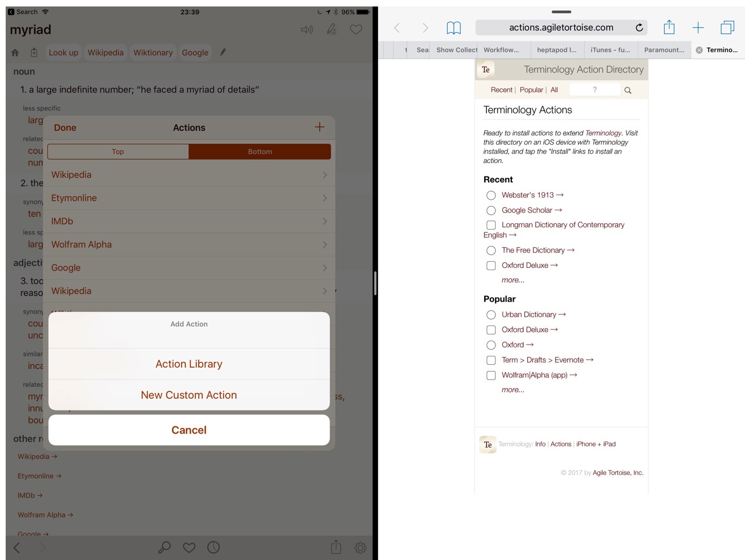This screenshot has width=745, height=560.
Task: Choose Action Library
Action: [189, 364]
